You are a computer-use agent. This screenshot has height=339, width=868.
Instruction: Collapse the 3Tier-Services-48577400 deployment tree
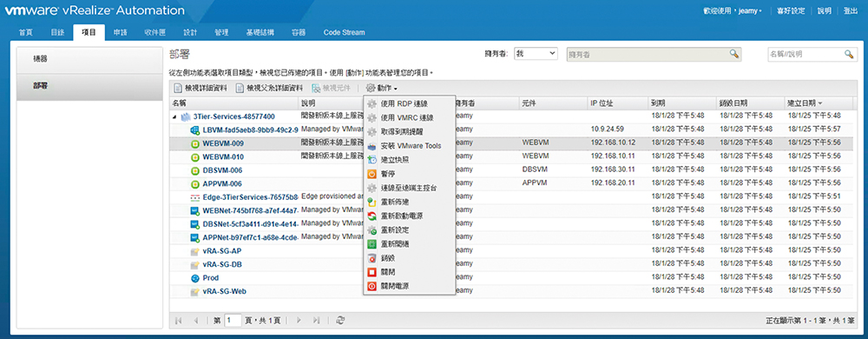point(175,116)
